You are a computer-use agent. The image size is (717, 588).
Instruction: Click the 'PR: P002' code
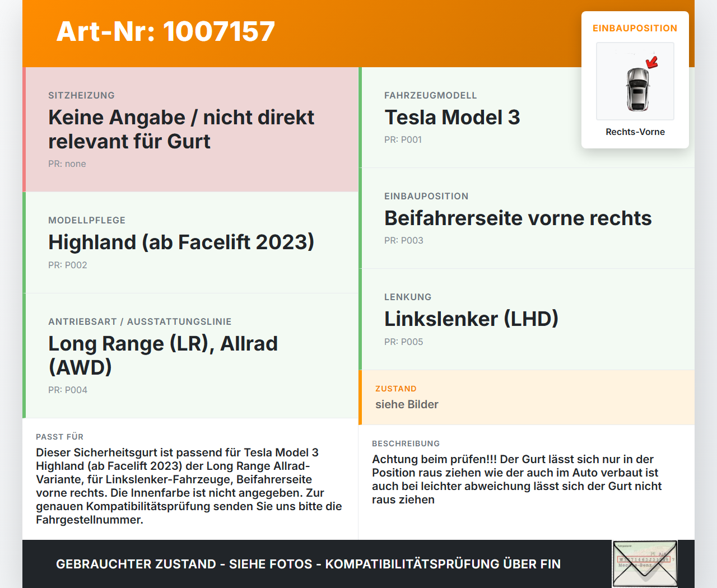pyautogui.click(x=68, y=265)
